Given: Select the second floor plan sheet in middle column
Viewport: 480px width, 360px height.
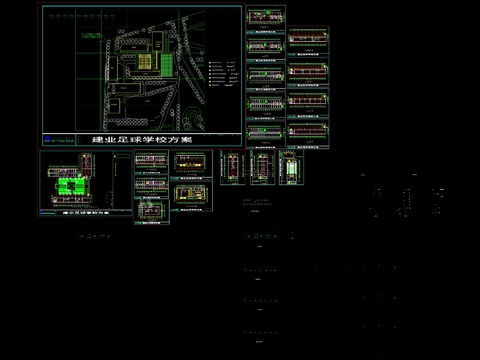Looking at the screenshot, I should (x=266, y=48).
